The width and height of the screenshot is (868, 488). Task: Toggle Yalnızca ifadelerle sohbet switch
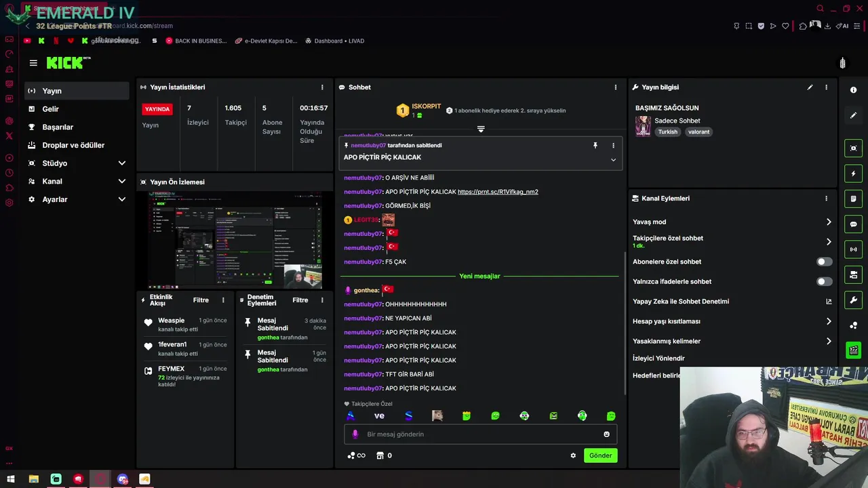pyautogui.click(x=824, y=281)
